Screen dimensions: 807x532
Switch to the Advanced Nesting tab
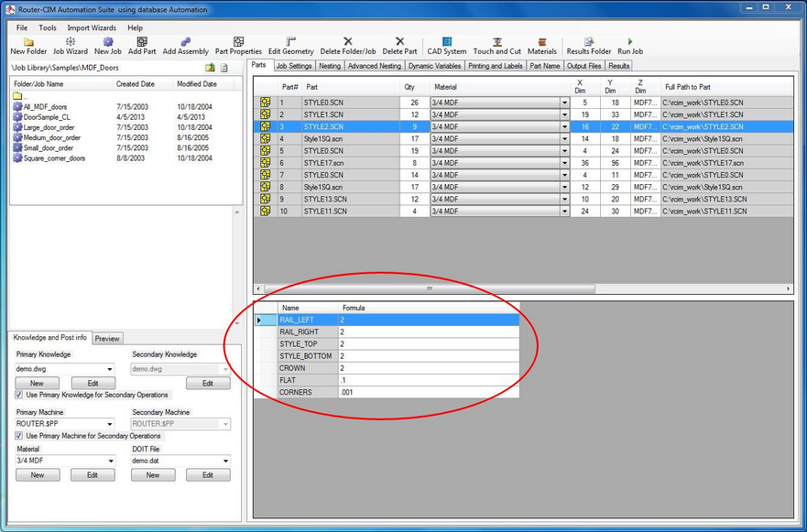pyautogui.click(x=374, y=66)
